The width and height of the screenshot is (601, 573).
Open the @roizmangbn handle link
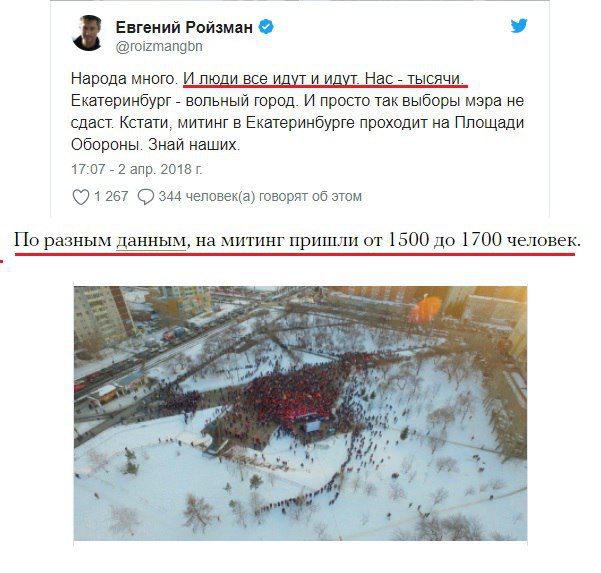point(159,46)
